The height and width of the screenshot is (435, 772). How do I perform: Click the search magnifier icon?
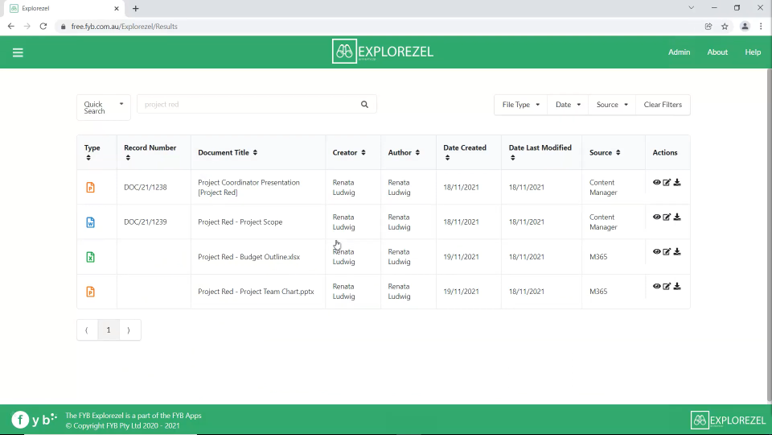click(364, 104)
